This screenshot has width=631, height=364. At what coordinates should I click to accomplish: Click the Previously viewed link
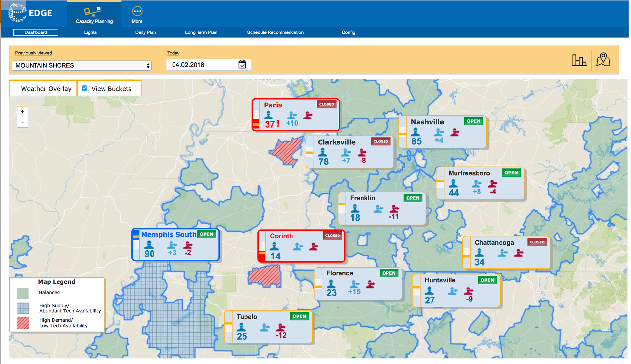tap(33, 53)
